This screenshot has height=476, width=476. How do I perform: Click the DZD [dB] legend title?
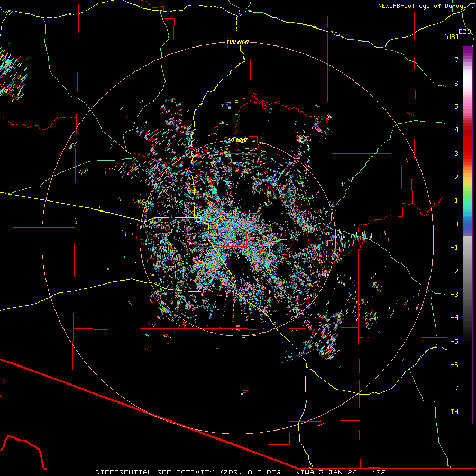point(458,34)
